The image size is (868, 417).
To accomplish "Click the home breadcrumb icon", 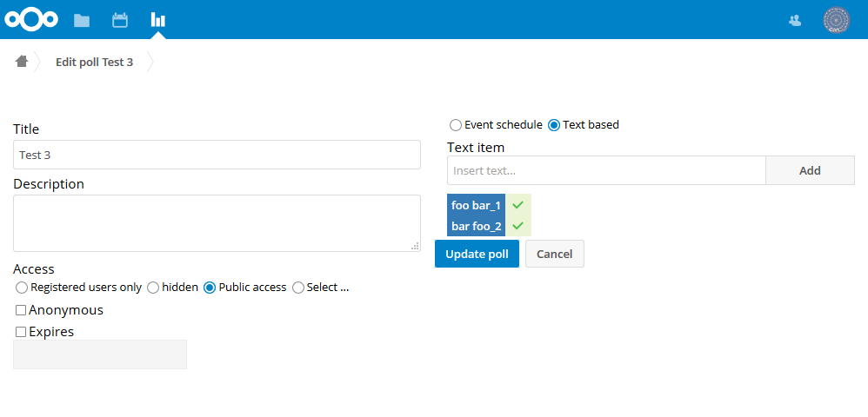I will pyautogui.click(x=22, y=61).
